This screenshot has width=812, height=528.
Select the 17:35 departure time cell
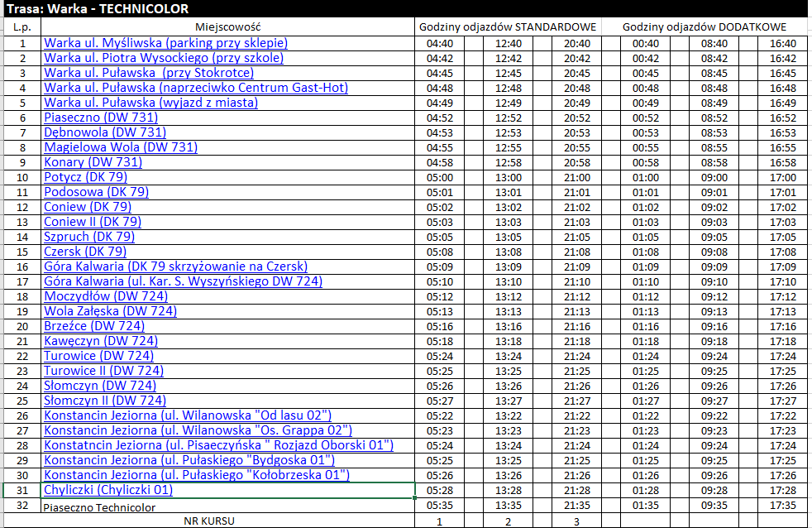pos(781,506)
